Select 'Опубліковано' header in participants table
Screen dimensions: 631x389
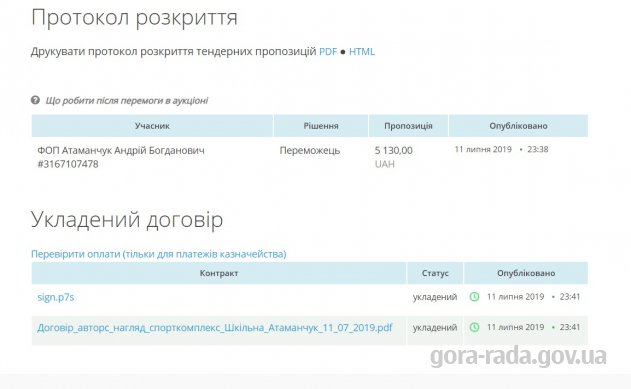518,126
